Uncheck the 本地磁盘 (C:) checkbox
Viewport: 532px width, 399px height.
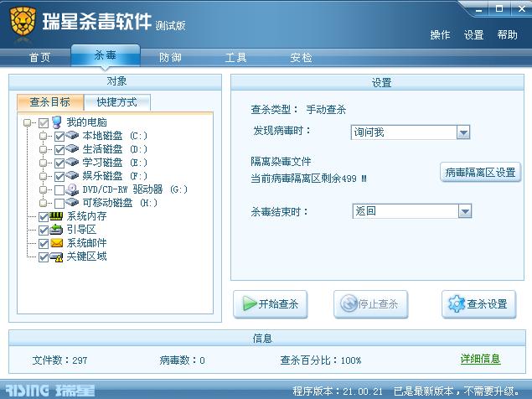(x=59, y=136)
